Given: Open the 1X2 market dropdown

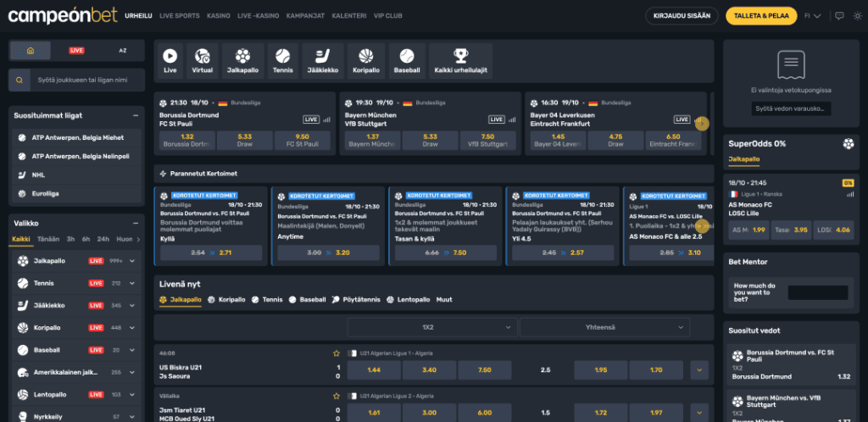Looking at the screenshot, I should (432, 327).
